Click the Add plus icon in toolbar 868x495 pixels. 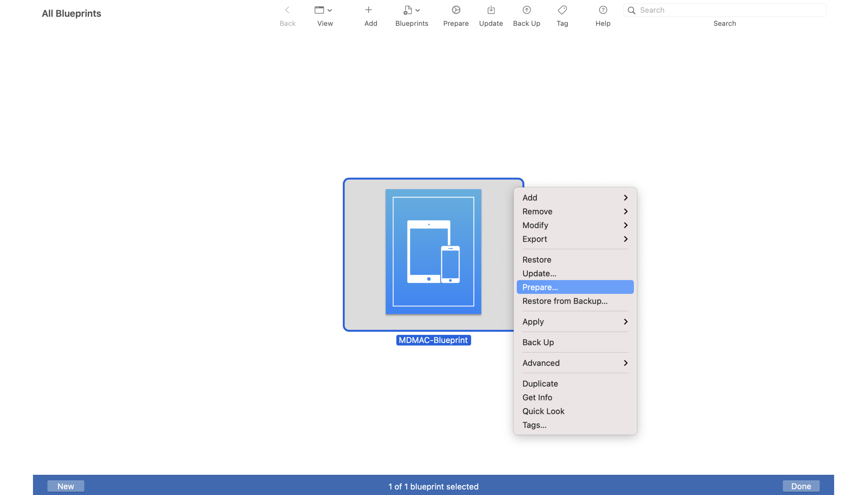tap(368, 10)
